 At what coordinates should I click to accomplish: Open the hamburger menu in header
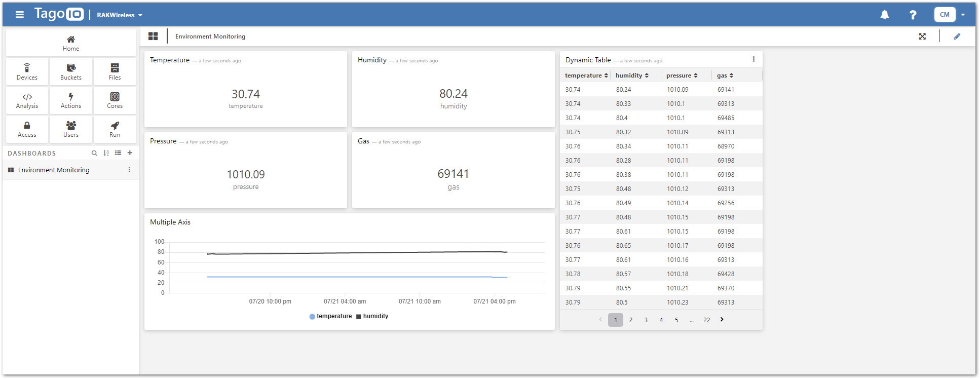coord(20,15)
